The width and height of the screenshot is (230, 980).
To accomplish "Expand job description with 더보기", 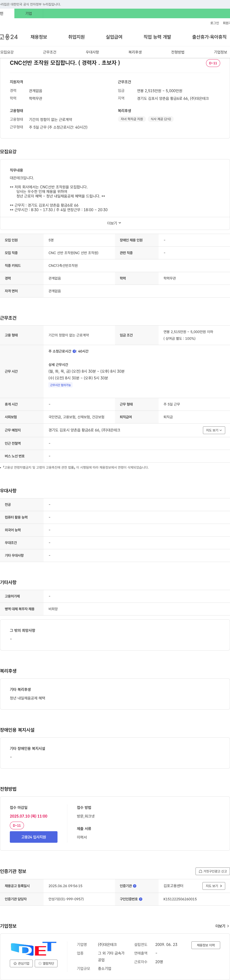I will pos(114,223).
